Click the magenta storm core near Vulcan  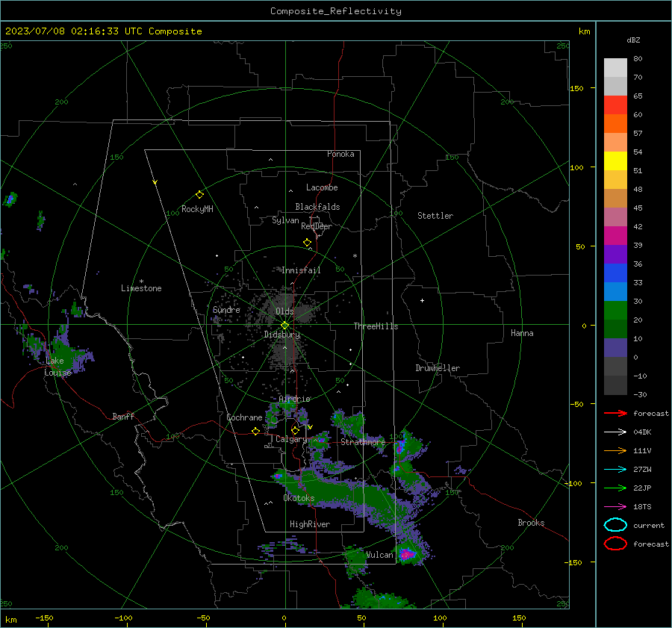[x=406, y=555]
